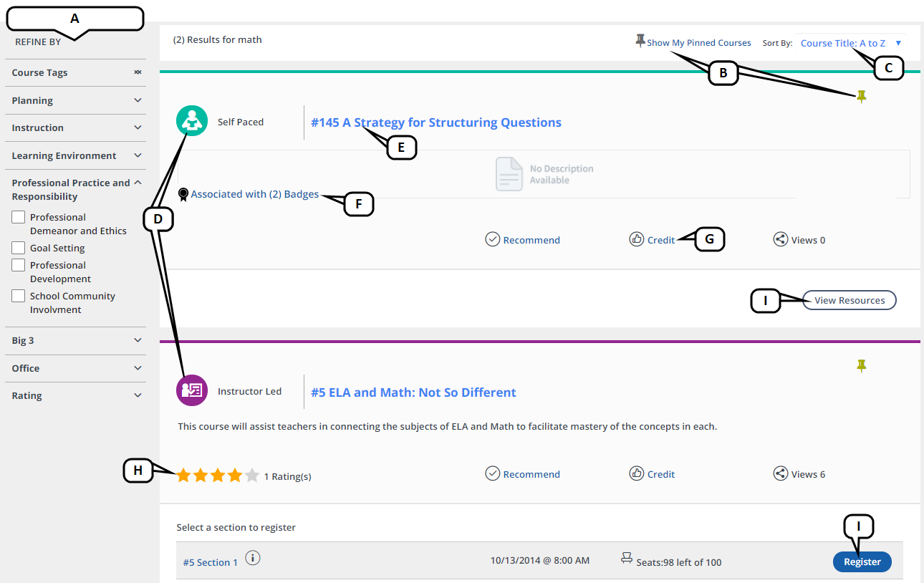Expand the Rating filter section
The height and width of the screenshot is (583, 924).
138,395
